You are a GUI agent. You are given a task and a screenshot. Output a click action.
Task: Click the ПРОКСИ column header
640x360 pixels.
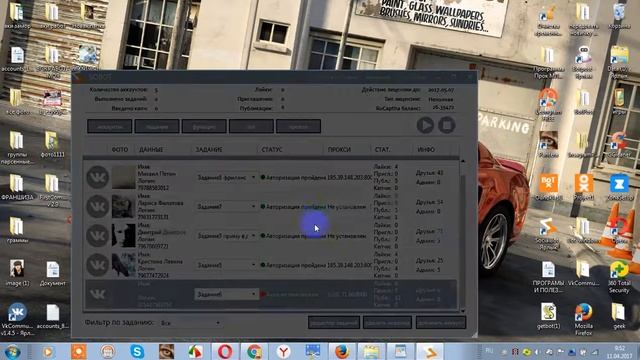(x=339, y=150)
